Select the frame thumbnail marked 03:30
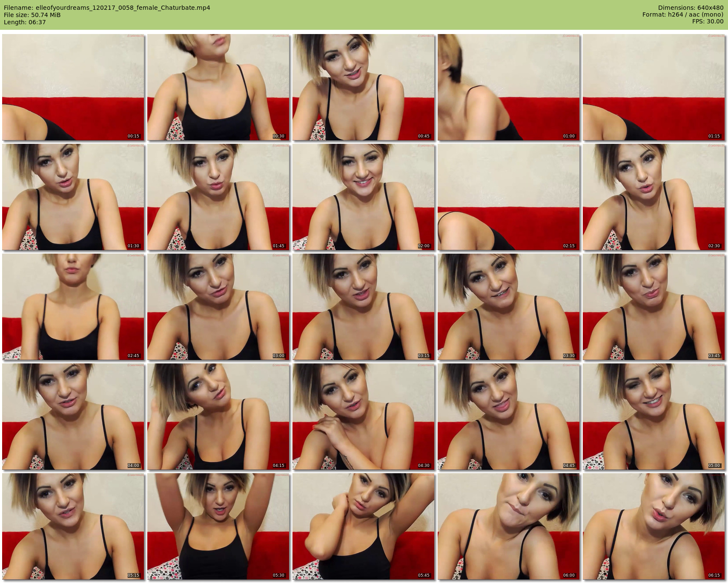This screenshot has height=583, width=728. pyautogui.click(x=509, y=307)
